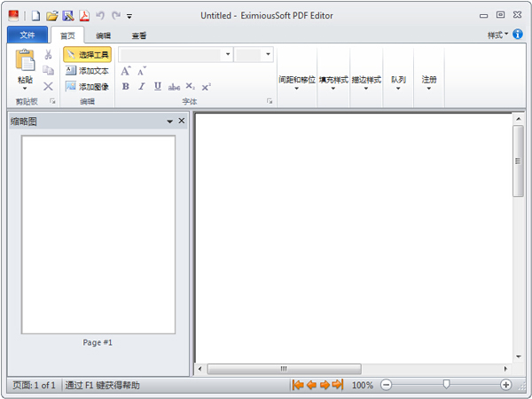Toggle Italic formatting
This screenshot has width=532, height=399.
click(x=142, y=87)
